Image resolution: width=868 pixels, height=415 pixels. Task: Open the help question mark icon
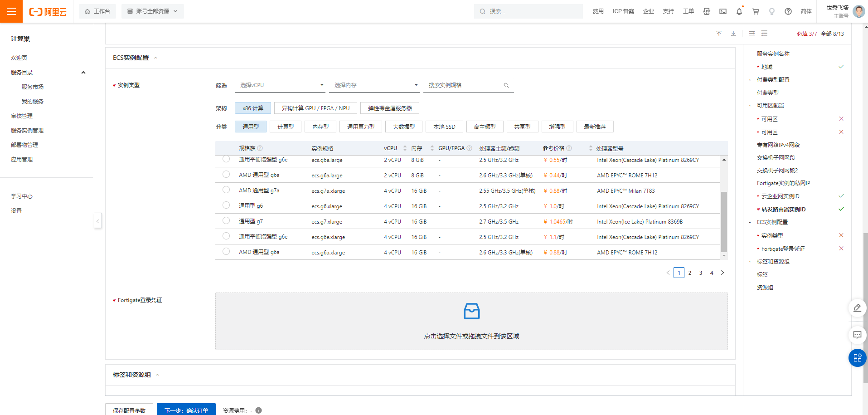point(788,11)
